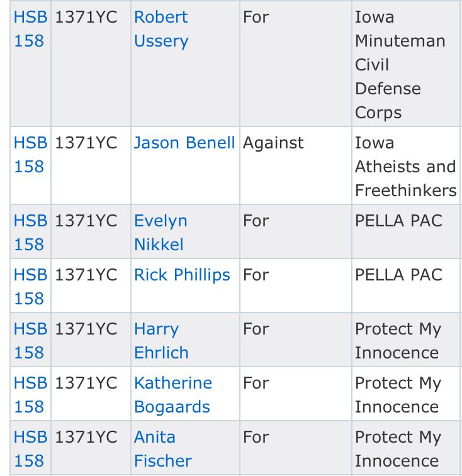Open Rick Phillips lobbyist link
The image size is (462, 476).
point(182,275)
